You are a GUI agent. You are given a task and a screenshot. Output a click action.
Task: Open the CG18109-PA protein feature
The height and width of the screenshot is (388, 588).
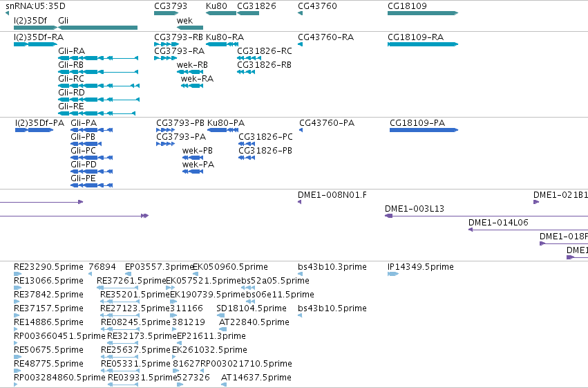click(x=424, y=130)
